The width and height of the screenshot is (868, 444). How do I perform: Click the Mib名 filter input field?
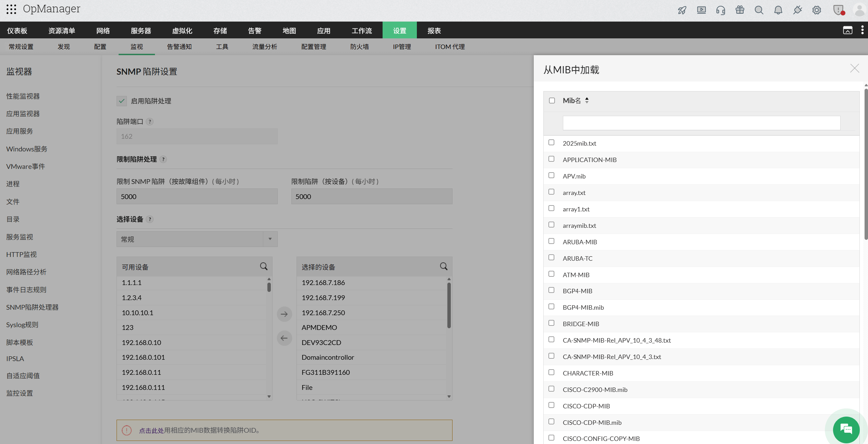coord(701,123)
